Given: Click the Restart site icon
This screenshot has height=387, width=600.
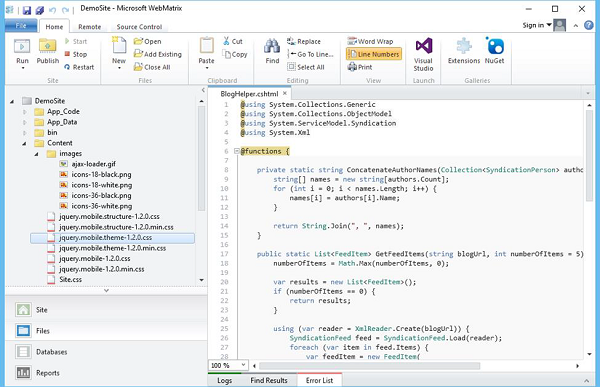Looking at the screenshot, I should (x=67, y=67).
